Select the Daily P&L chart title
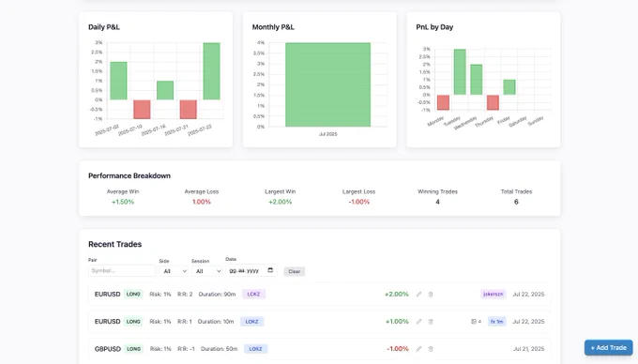Screen dimensions: 638x364 point(104,27)
